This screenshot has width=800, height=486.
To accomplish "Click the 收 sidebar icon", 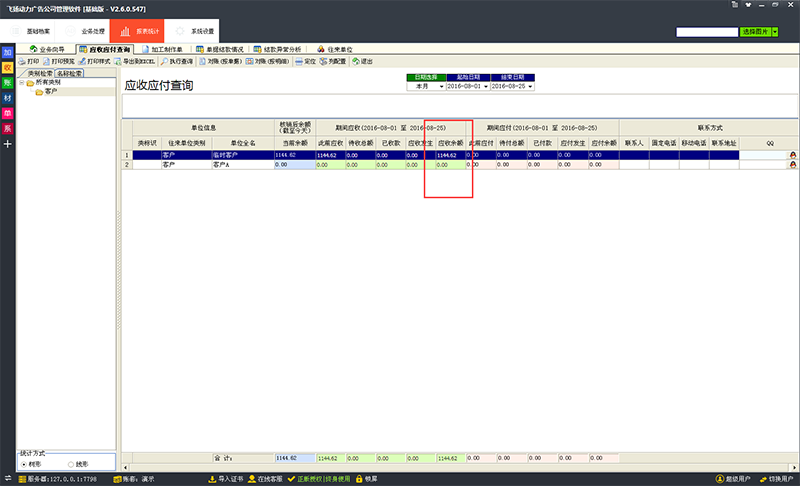I will click(x=8, y=67).
